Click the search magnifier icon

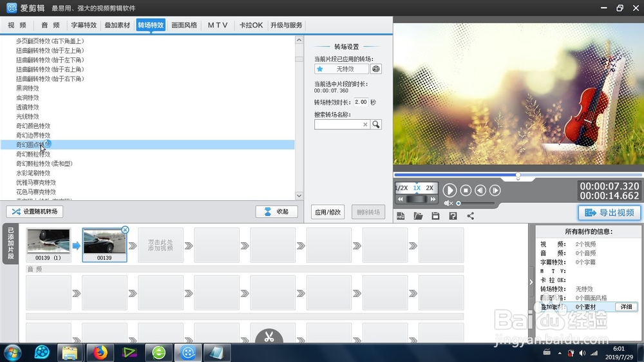click(x=376, y=124)
